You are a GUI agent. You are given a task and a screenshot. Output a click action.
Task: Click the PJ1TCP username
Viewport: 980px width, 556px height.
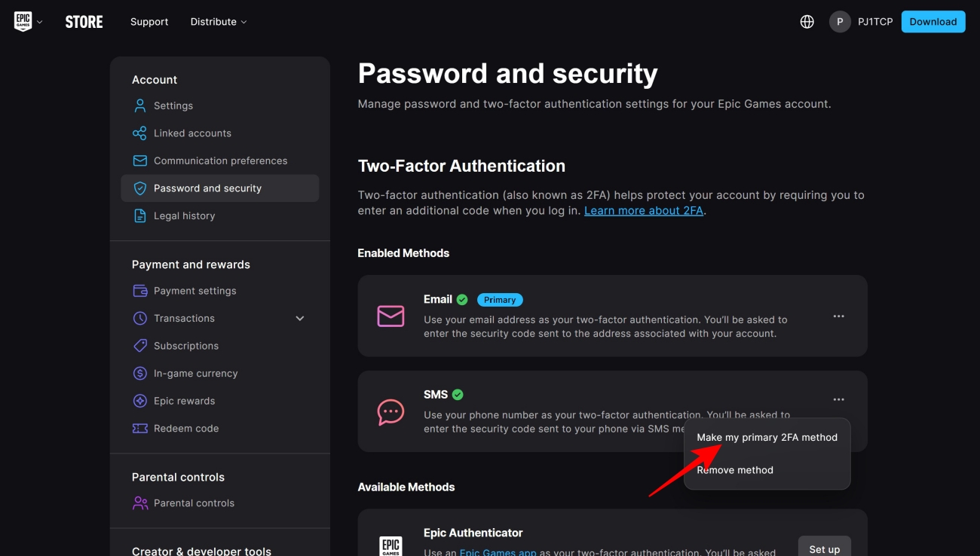[875, 22]
